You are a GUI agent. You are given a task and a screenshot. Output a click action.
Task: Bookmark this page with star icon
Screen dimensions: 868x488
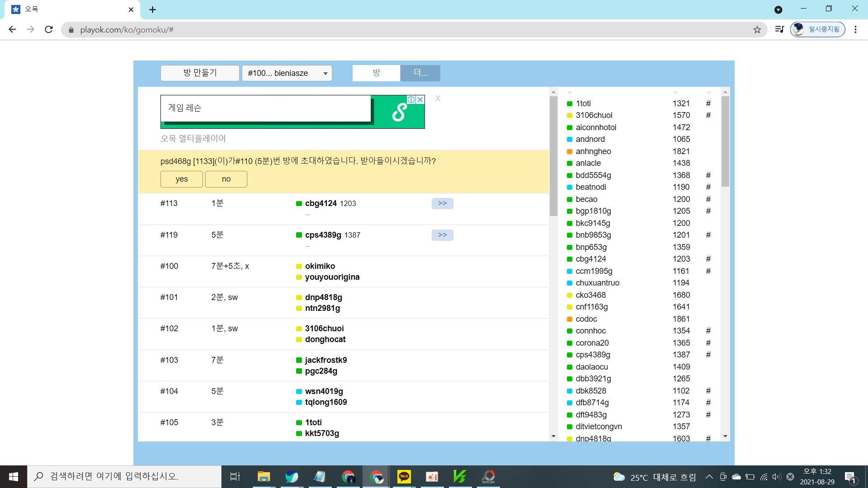pos(757,30)
